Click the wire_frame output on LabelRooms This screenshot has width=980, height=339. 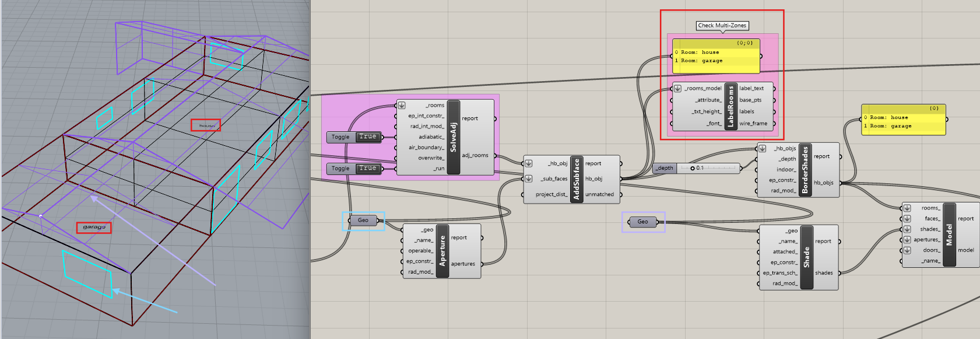click(x=753, y=123)
